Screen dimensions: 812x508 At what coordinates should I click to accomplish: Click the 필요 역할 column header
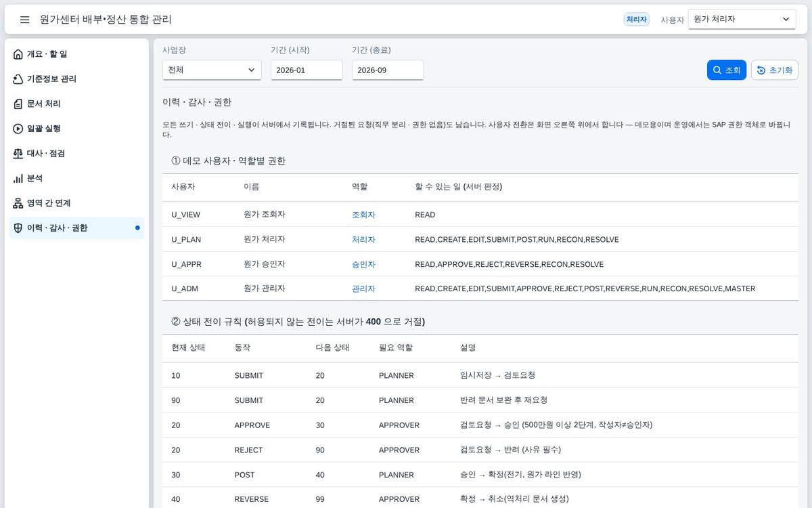pyautogui.click(x=396, y=347)
